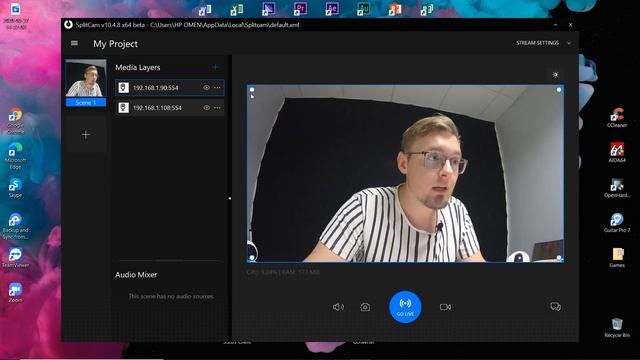Open more options for the 192.168.1.108:554 layer
Screen dimensions: 640x360
click(x=217, y=108)
